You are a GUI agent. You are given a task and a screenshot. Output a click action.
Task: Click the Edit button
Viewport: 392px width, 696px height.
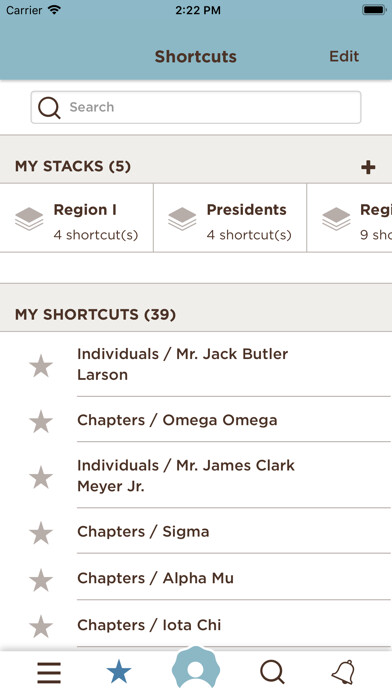point(344,56)
